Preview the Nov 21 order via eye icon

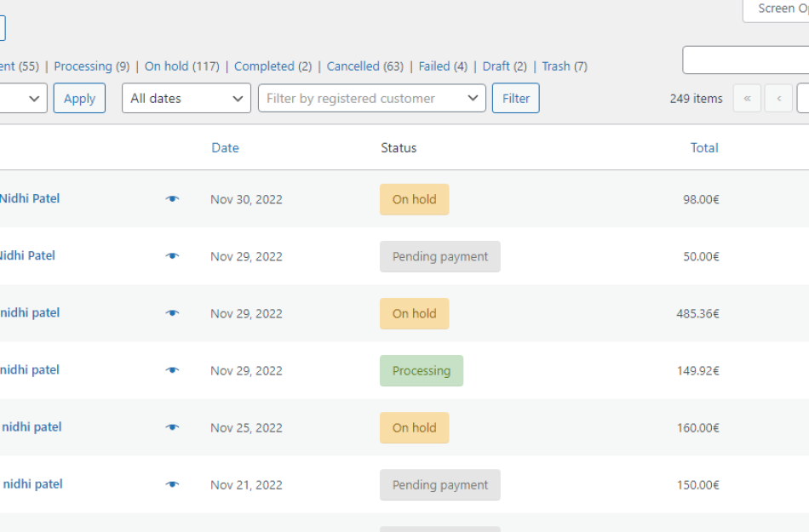(173, 483)
